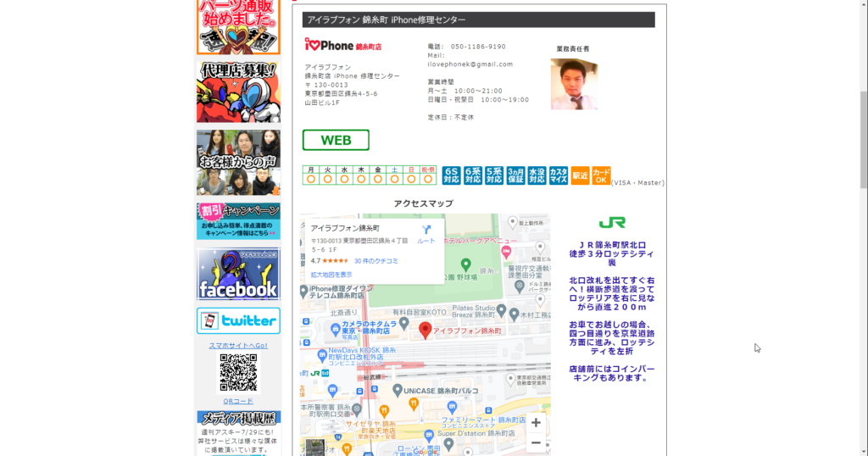Click the red アイラブフォン錦糸町 map pin

426,330
